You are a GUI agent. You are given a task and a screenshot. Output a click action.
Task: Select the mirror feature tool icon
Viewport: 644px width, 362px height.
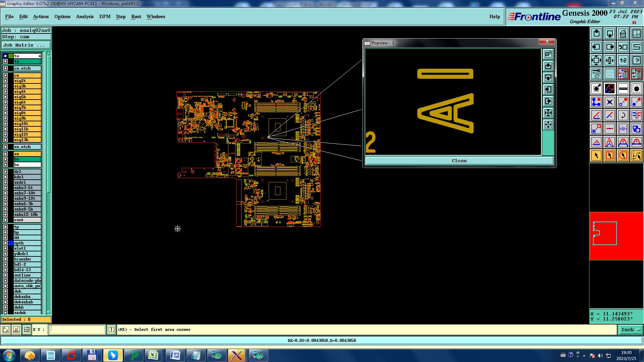636,115
